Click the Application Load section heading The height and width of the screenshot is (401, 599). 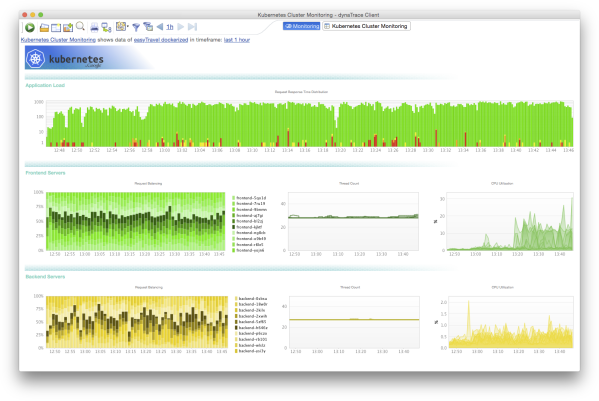[45, 85]
